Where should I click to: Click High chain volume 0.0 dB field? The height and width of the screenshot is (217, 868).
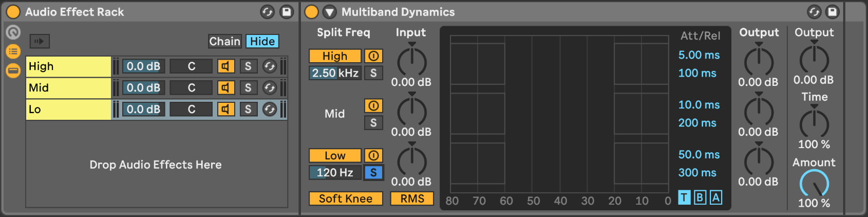pos(143,66)
